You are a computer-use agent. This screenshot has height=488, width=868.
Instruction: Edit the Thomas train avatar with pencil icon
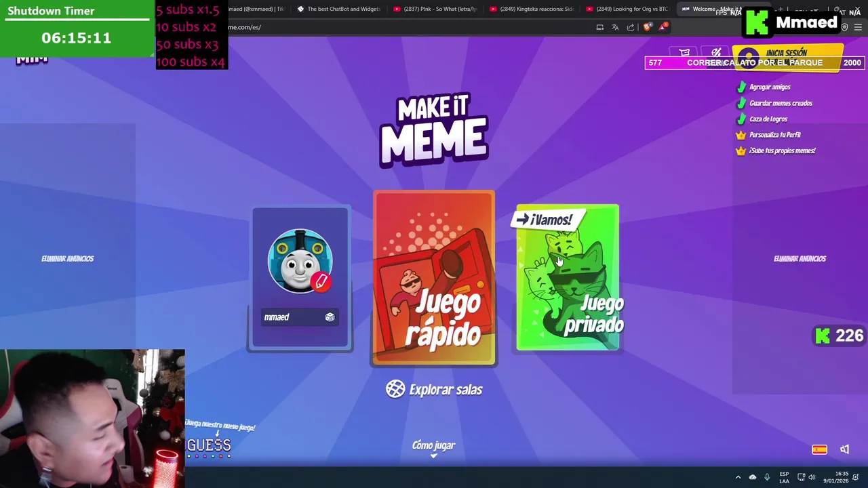pyautogui.click(x=321, y=281)
